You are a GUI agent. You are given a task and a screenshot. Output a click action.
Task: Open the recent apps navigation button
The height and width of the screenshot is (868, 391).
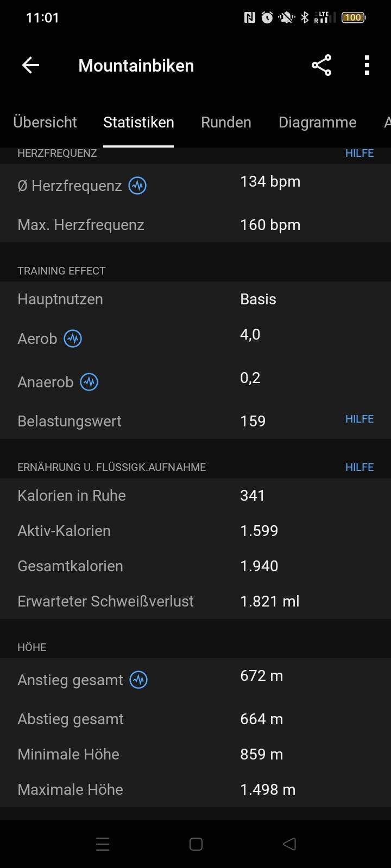(x=103, y=844)
